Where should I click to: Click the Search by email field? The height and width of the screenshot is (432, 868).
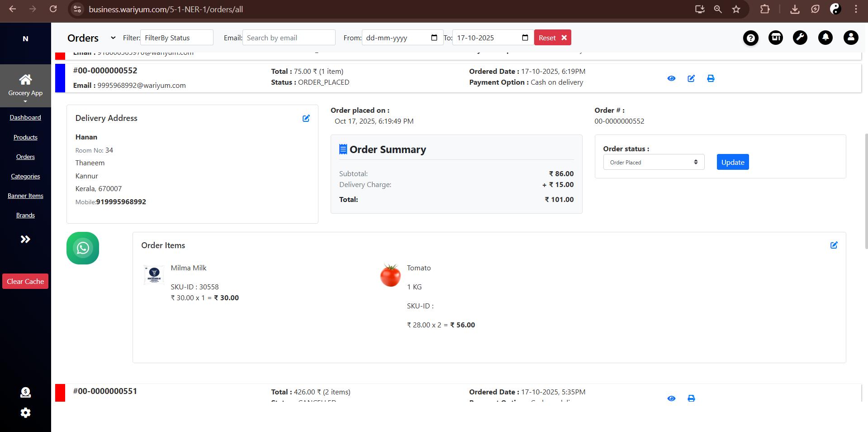[x=289, y=38]
